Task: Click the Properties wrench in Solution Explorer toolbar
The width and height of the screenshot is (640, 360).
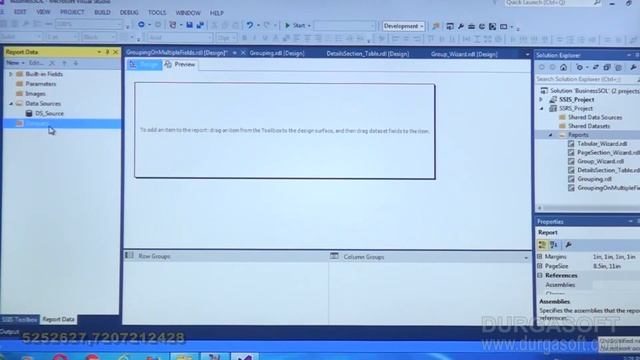Action: pos(633,67)
